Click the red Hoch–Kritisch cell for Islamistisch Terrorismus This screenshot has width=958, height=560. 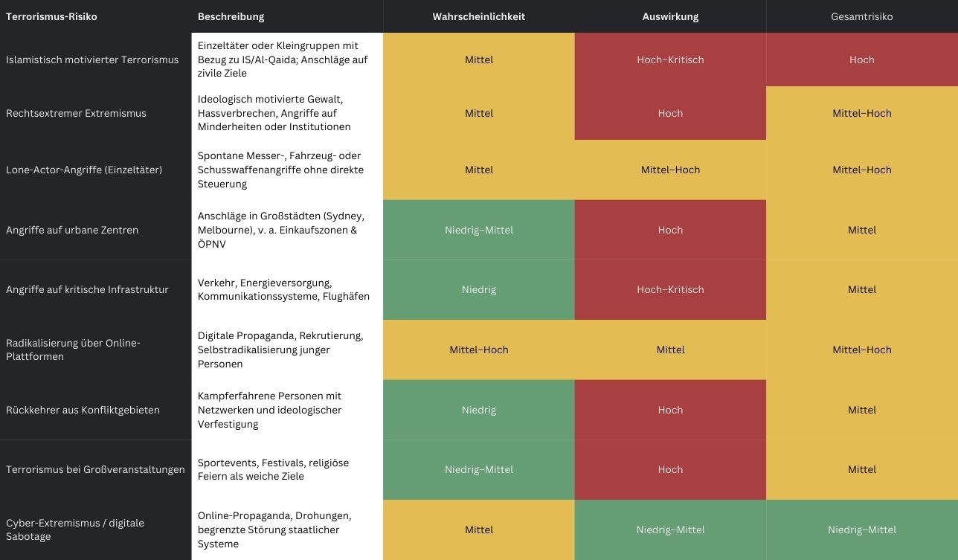(x=670, y=59)
